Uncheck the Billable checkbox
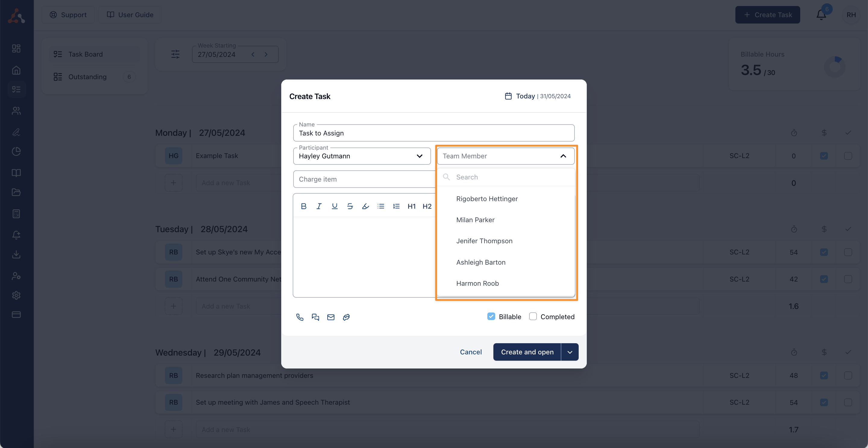The image size is (868, 448). pos(491,316)
